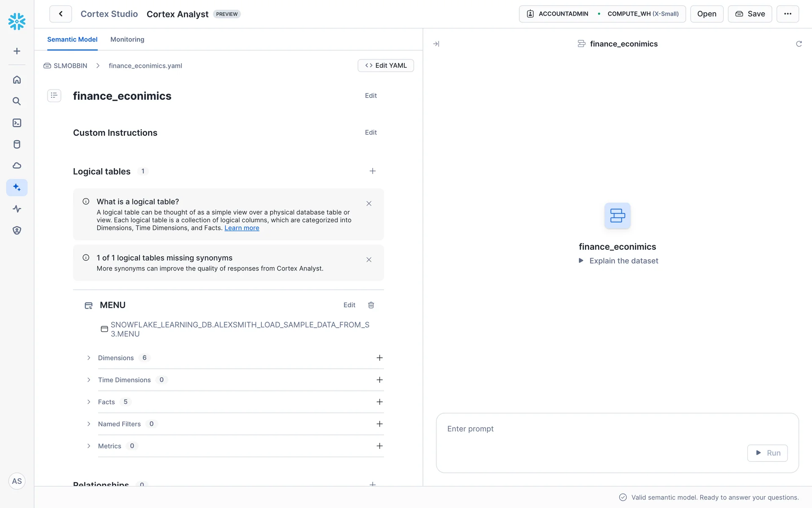Open the Monitoring activity sidebar icon
Viewport: 812px width, 508px height.
[x=17, y=209]
